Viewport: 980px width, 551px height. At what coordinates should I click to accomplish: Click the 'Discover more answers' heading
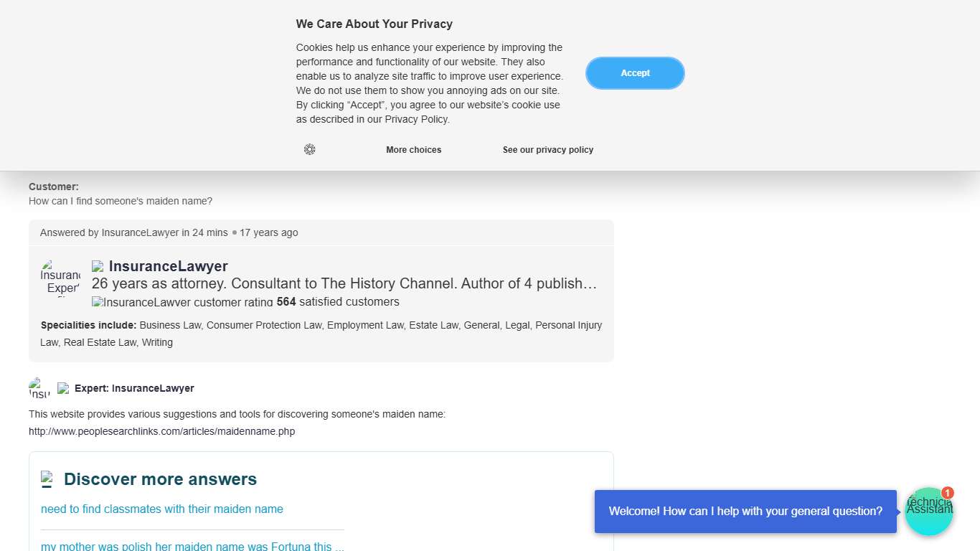[160, 479]
